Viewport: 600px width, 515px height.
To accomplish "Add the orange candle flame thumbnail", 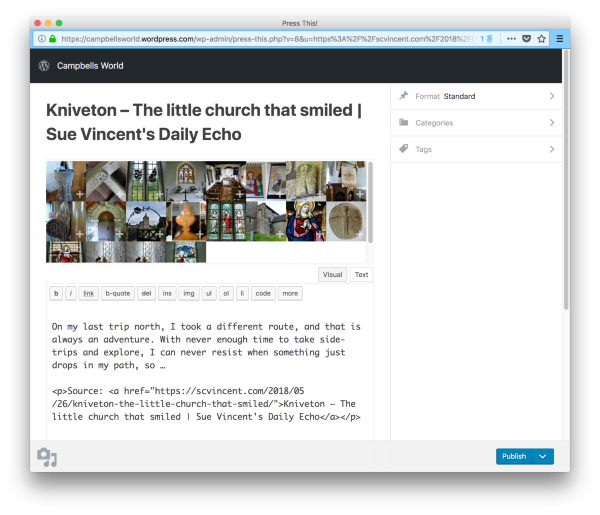I will (186, 221).
